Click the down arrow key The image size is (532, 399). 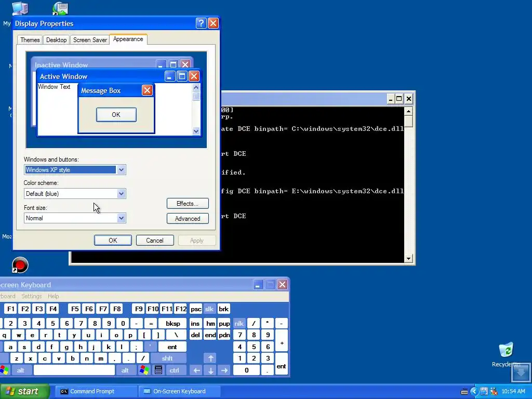tap(211, 370)
